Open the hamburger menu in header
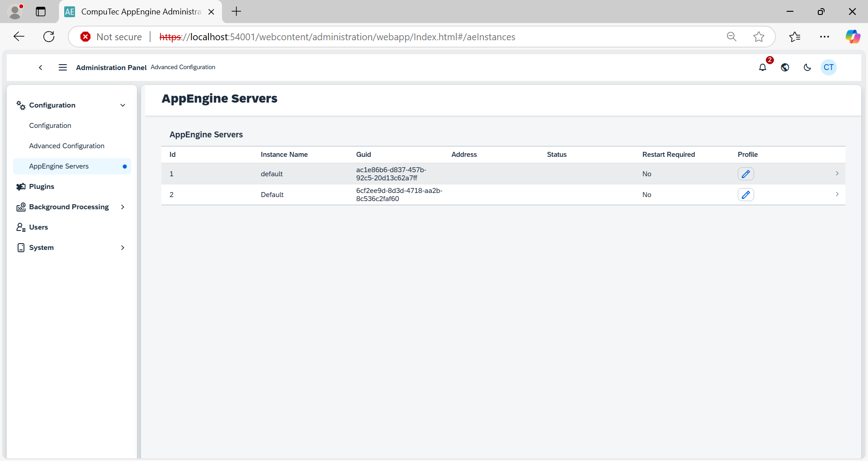 point(62,67)
